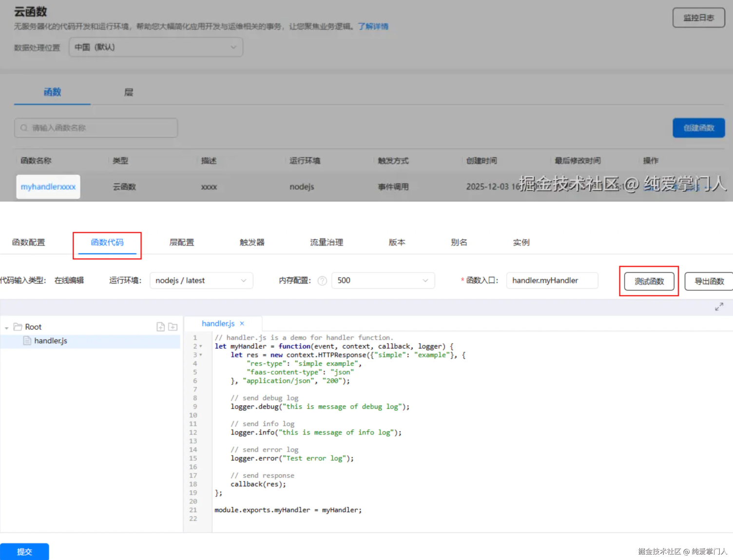The image size is (733, 560).
Task: Switch to the 别名 tab
Action: click(x=459, y=242)
